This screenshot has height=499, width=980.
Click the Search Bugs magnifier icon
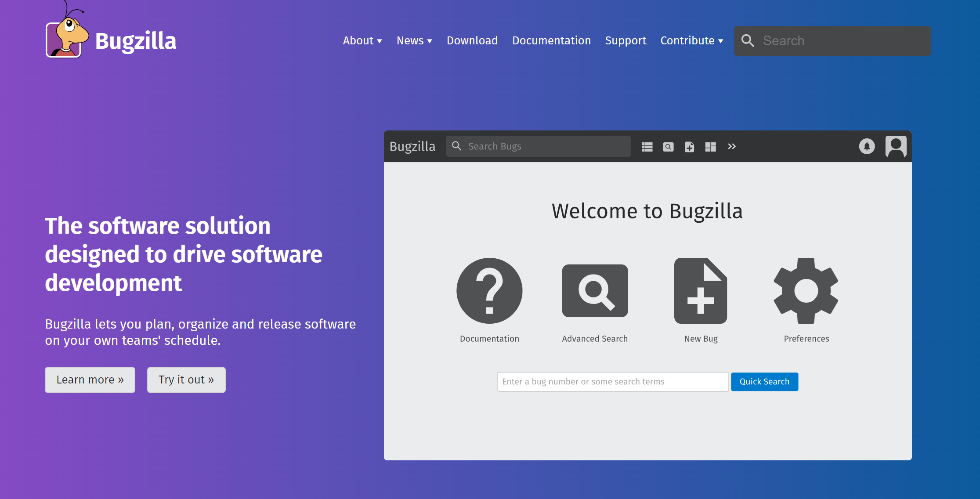tap(457, 146)
